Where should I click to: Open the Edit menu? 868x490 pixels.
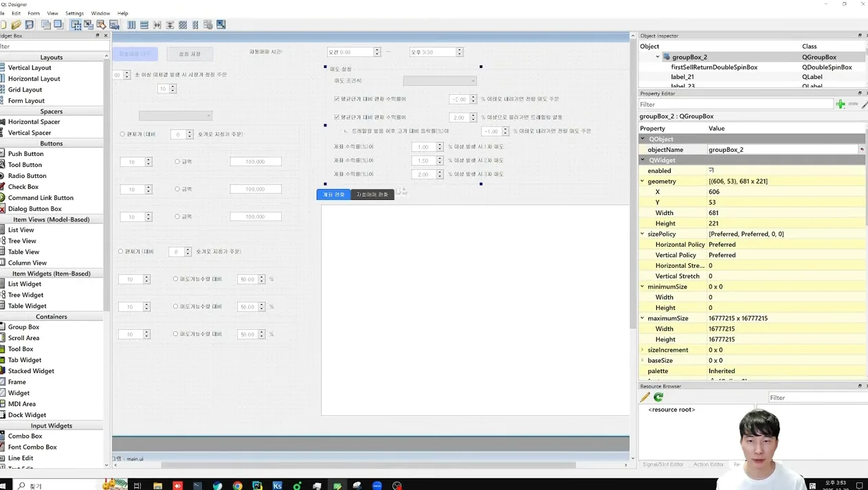pyautogui.click(x=16, y=13)
